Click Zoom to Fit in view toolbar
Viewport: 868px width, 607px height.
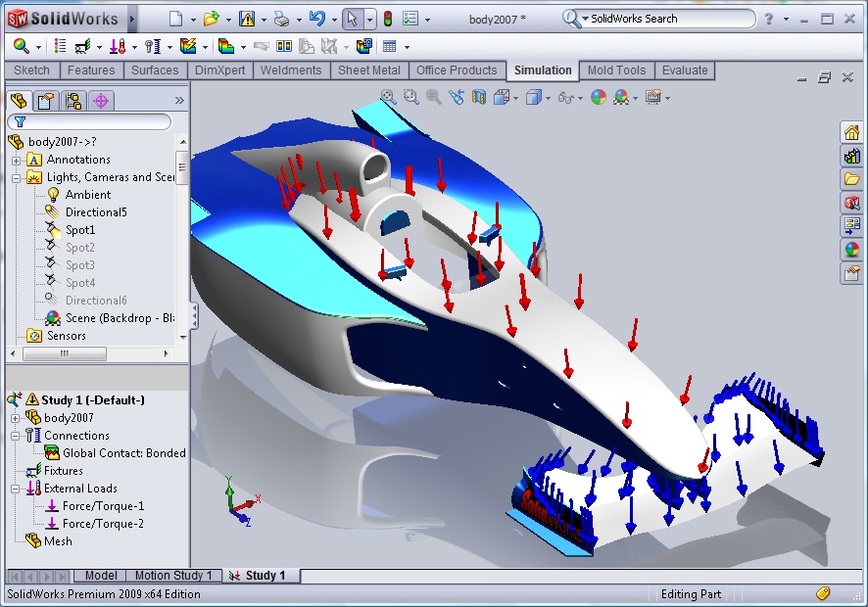[x=388, y=97]
